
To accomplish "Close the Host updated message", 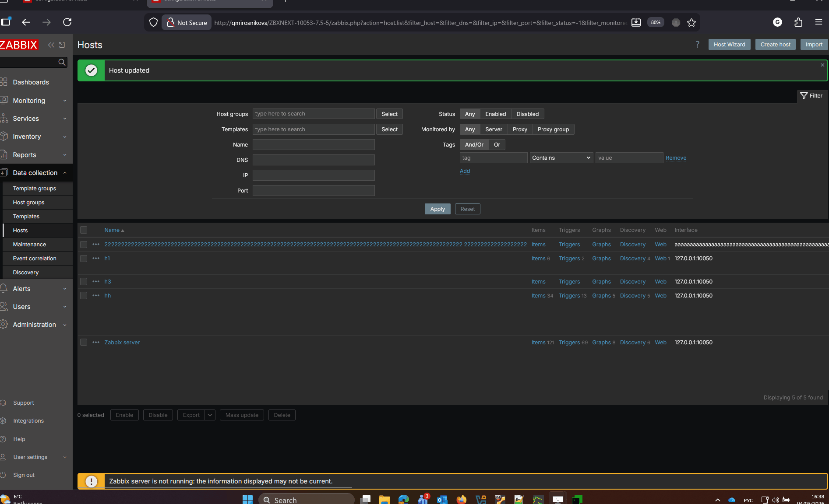I will 822,65.
